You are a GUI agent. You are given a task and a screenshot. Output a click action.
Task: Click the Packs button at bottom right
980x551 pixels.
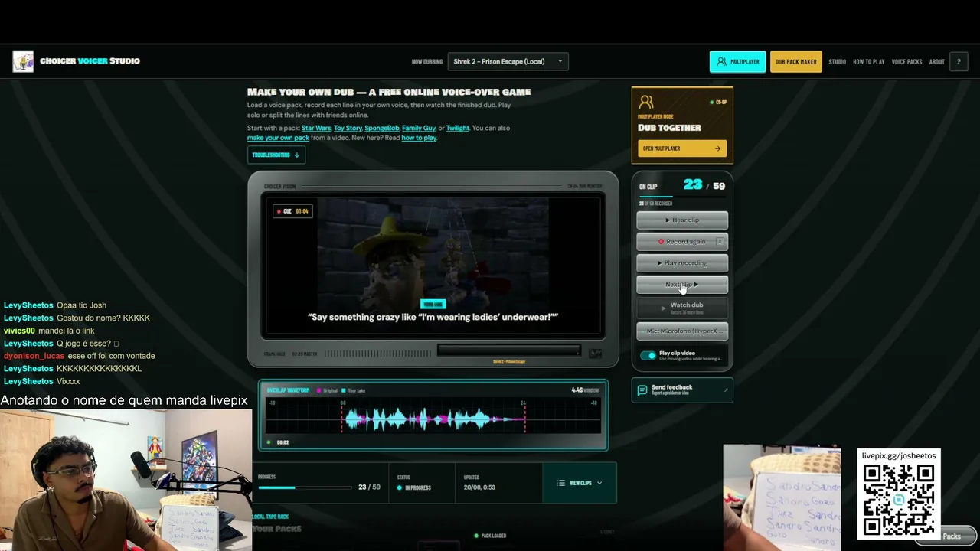(x=946, y=536)
